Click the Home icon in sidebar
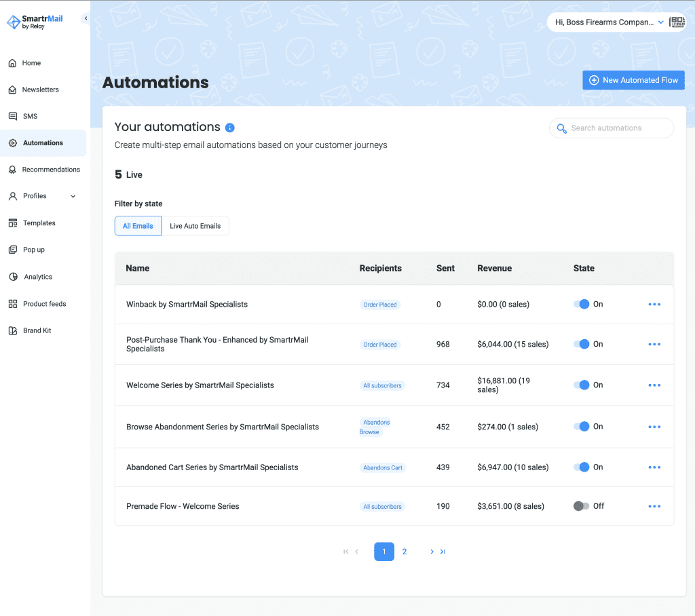Image resolution: width=695 pixels, height=616 pixels. 12,63
